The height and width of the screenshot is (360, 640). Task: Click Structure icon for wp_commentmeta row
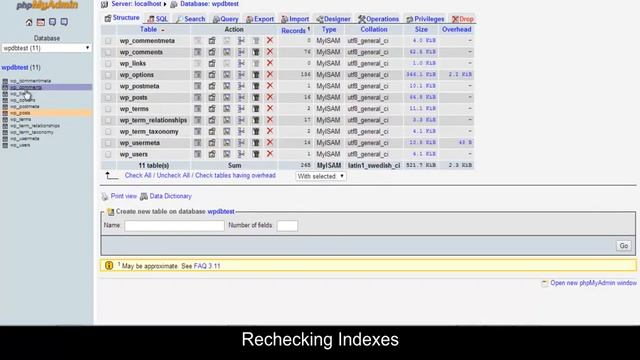point(212,40)
